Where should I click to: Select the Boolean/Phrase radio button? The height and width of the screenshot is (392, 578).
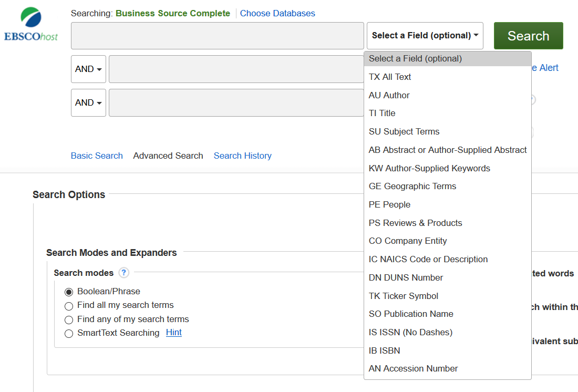pos(69,292)
